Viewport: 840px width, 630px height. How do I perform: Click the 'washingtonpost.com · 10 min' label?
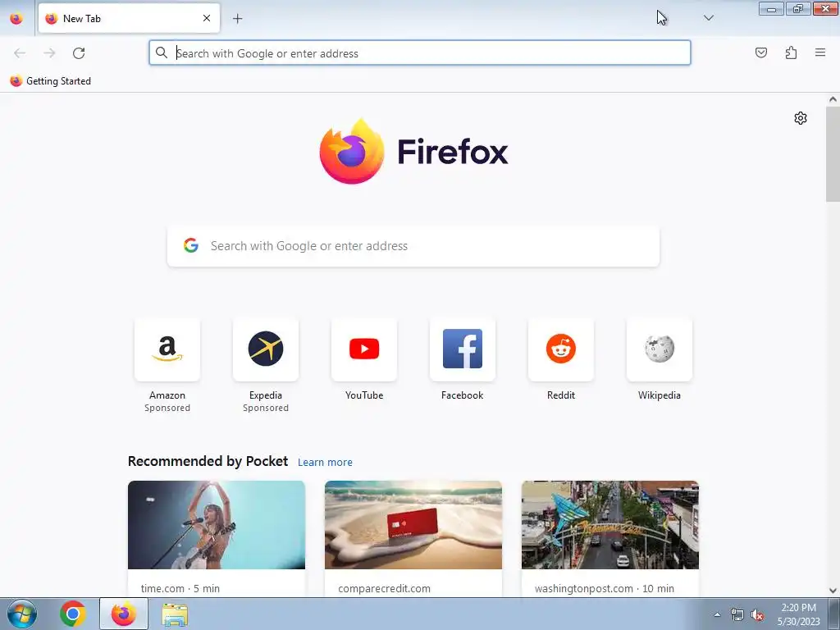(605, 588)
